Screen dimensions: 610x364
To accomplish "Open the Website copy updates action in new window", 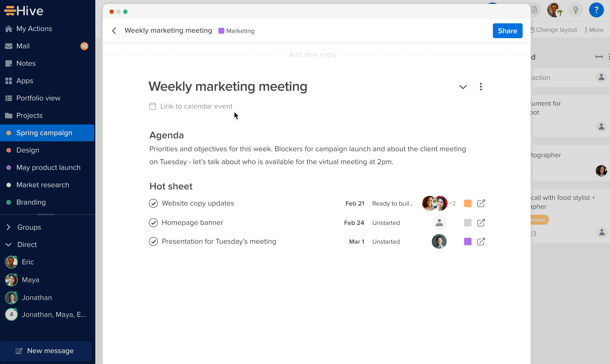I will pyautogui.click(x=481, y=203).
